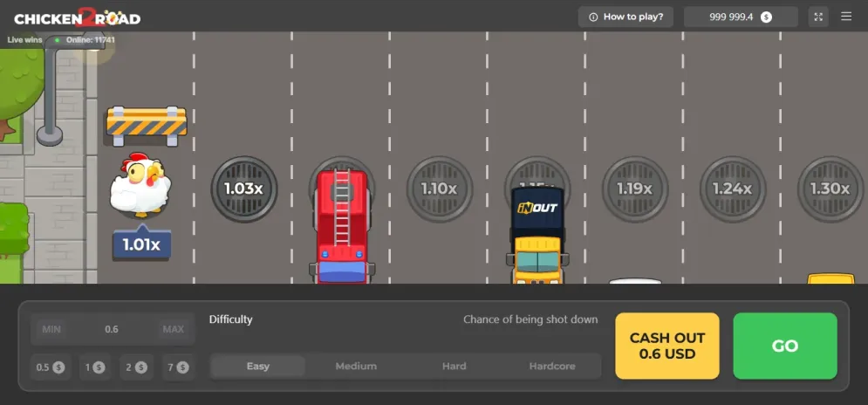This screenshot has height=405, width=868.
Task: Click the 1.03x manhole cover
Action: coord(243,189)
